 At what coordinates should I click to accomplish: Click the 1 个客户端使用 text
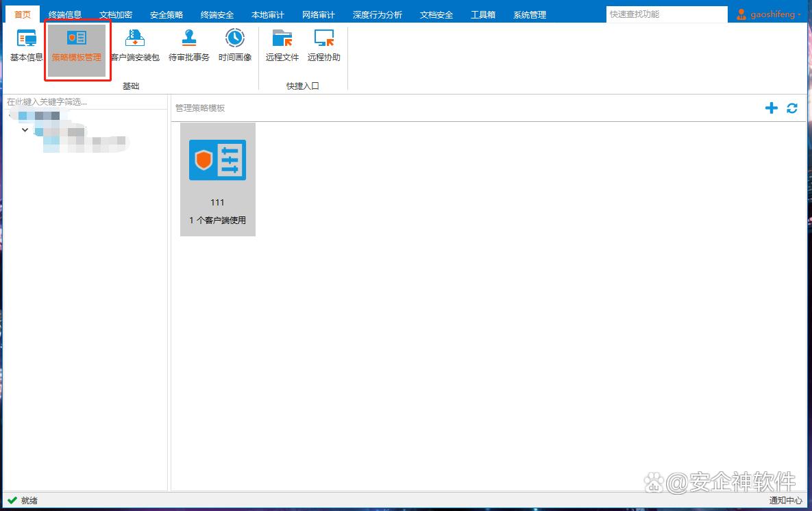tap(217, 220)
